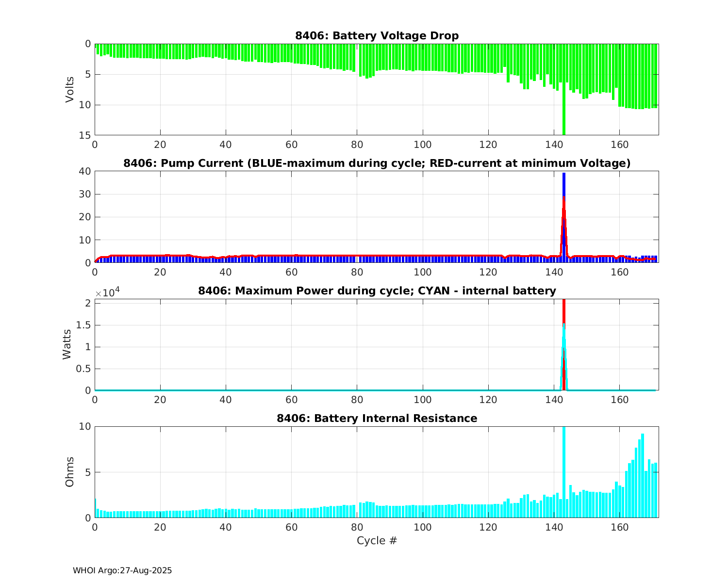Click the WHOI Argo date footer text
The height and width of the screenshot is (582, 728).
[122, 571]
